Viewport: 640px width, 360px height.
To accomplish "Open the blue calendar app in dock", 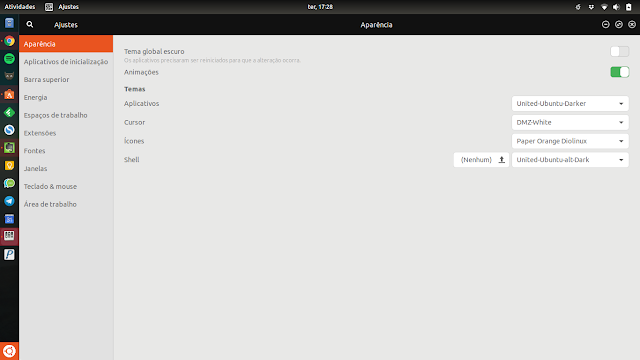I will pos(9,219).
